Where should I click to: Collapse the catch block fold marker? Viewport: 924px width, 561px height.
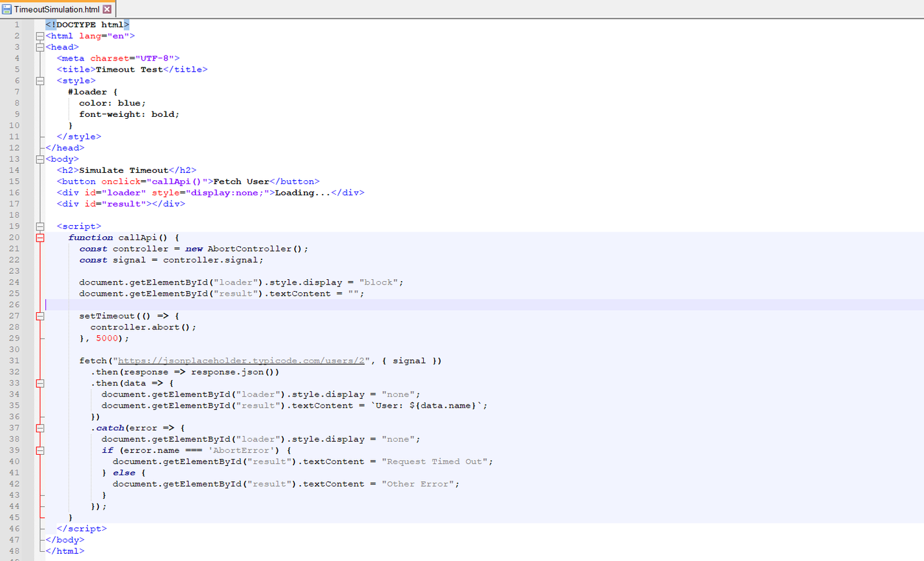(x=40, y=428)
